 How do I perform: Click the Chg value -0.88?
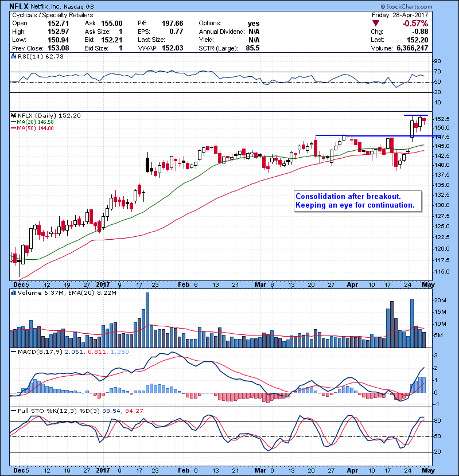tap(420, 32)
